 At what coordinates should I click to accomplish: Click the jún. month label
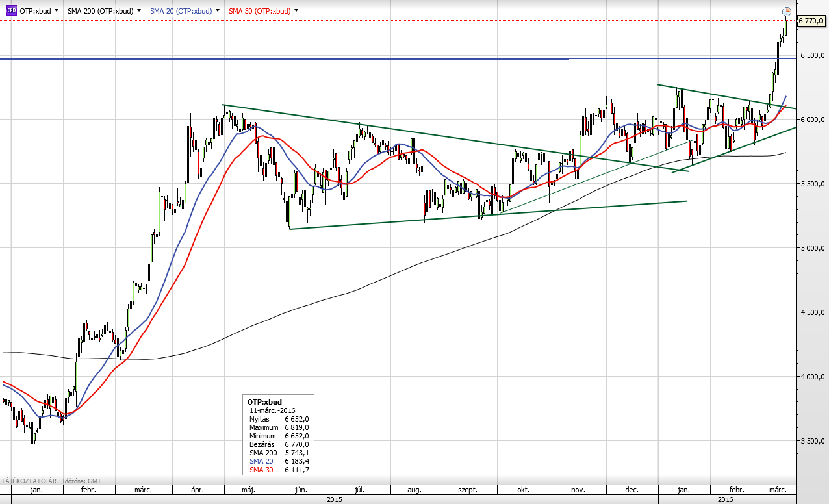pyautogui.click(x=301, y=490)
